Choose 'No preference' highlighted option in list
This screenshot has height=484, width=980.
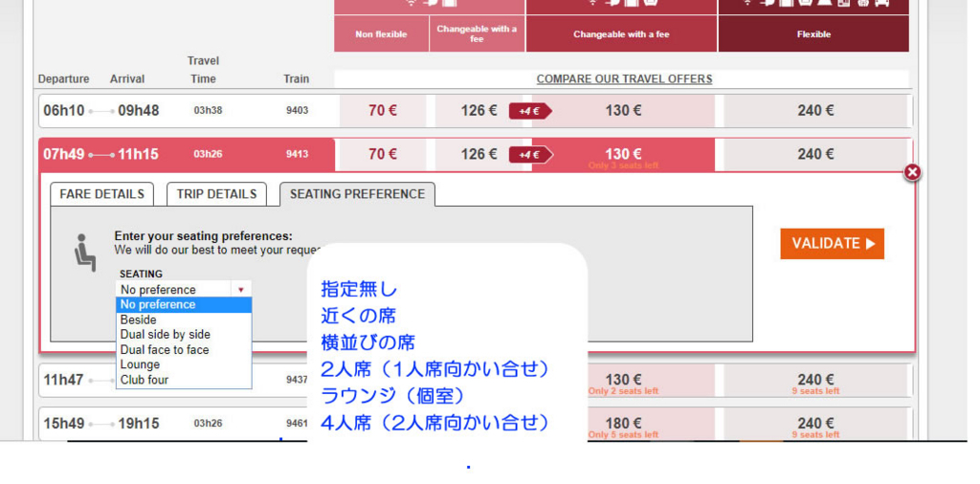[184, 305]
